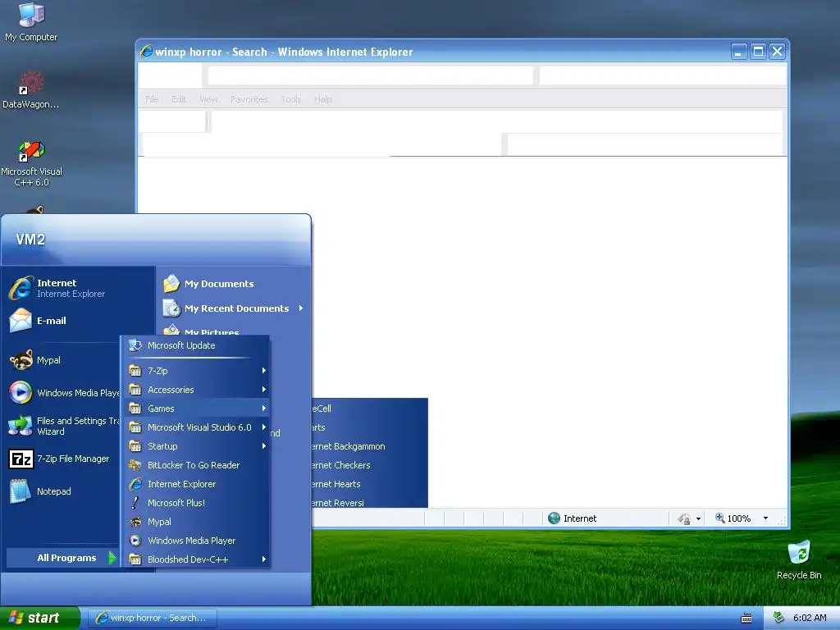Click the protected mode lock icon in status bar

point(684,518)
